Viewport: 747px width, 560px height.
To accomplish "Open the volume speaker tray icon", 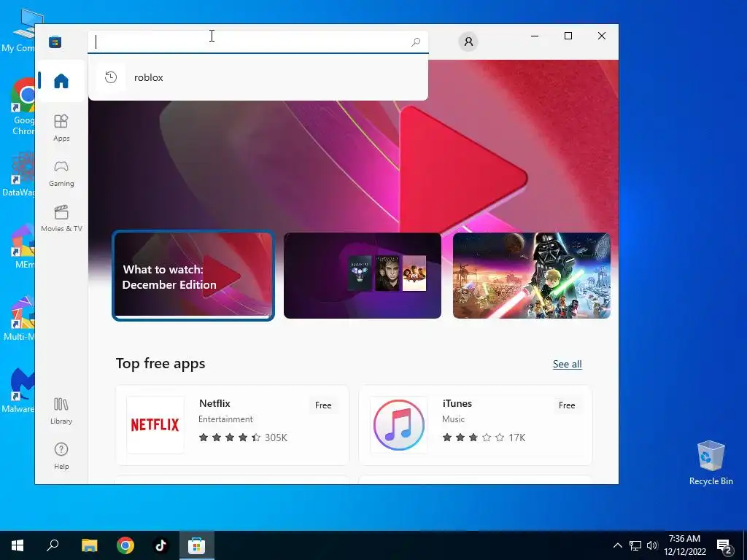I will pos(652,545).
